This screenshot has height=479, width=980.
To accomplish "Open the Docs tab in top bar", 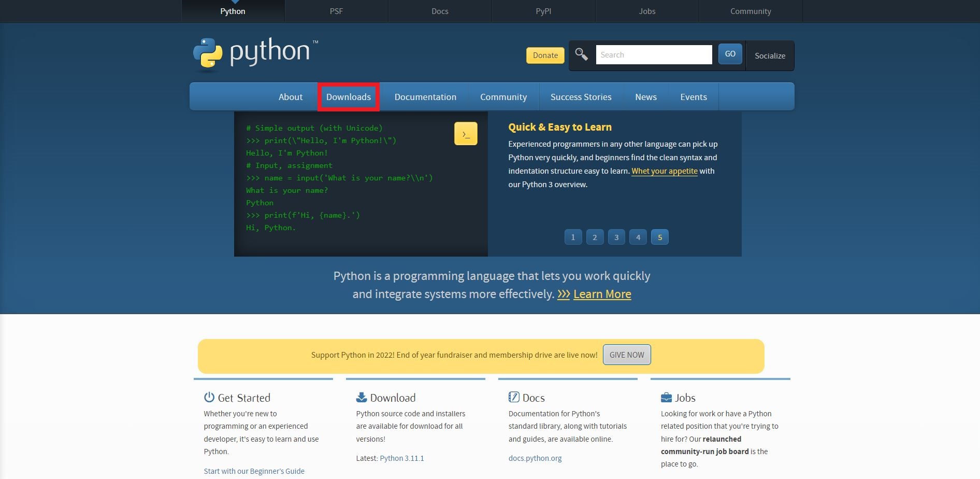I will point(440,11).
